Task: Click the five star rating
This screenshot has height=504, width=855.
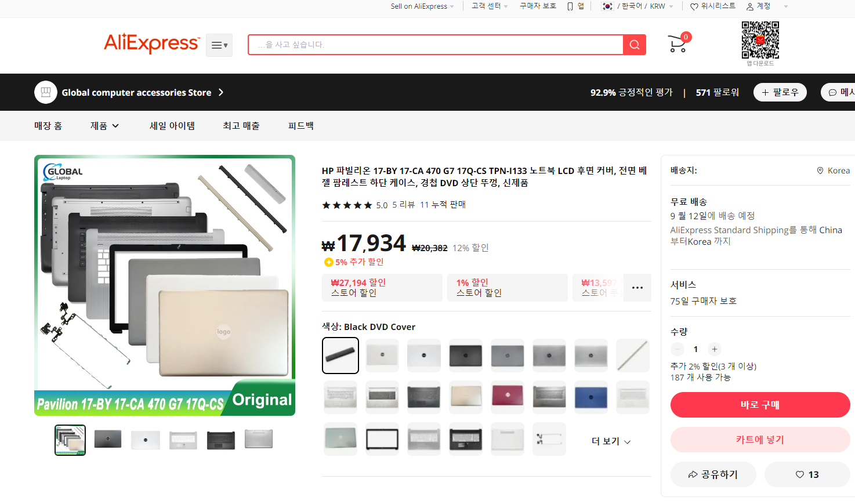Action: coord(347,205)
